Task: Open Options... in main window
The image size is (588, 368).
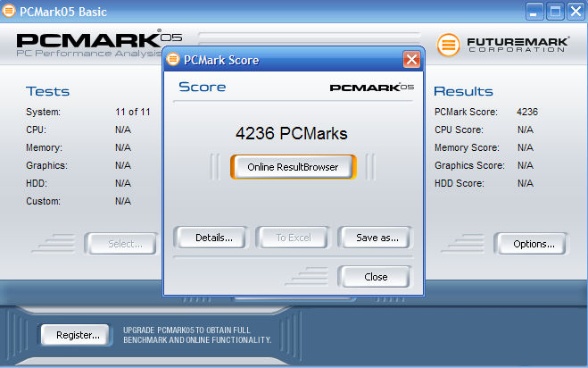Action: pos(534,244)
